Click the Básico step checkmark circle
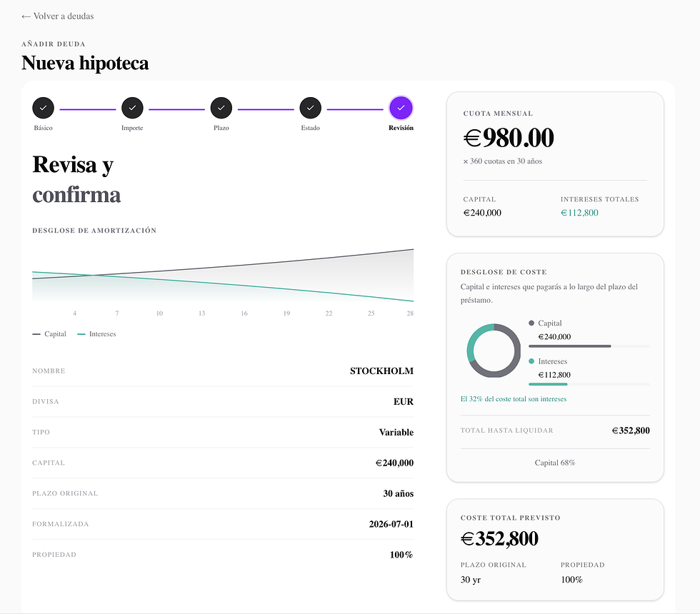This screenshot has width=700, height=614. (x=44, y=108)
